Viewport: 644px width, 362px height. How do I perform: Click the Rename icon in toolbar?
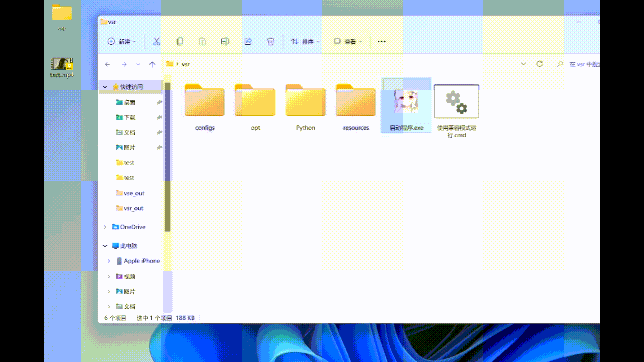(225, 42)
